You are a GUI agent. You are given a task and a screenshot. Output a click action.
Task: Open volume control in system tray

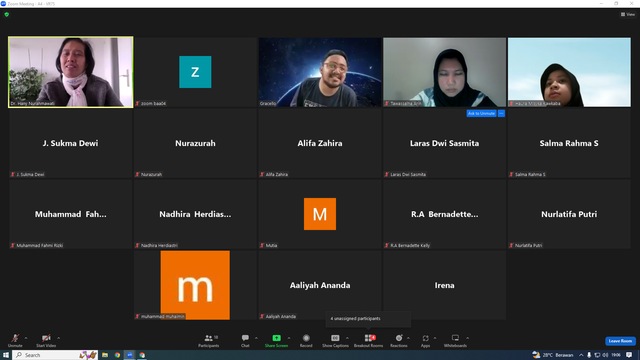[x=605, y=355]
